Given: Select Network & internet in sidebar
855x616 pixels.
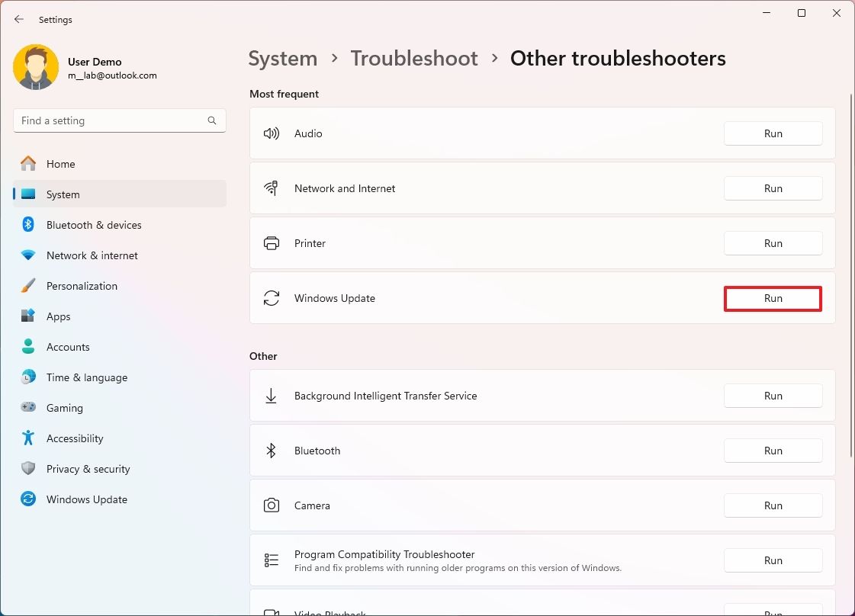Looking at the screenshot, I should [x=92, y=255].
